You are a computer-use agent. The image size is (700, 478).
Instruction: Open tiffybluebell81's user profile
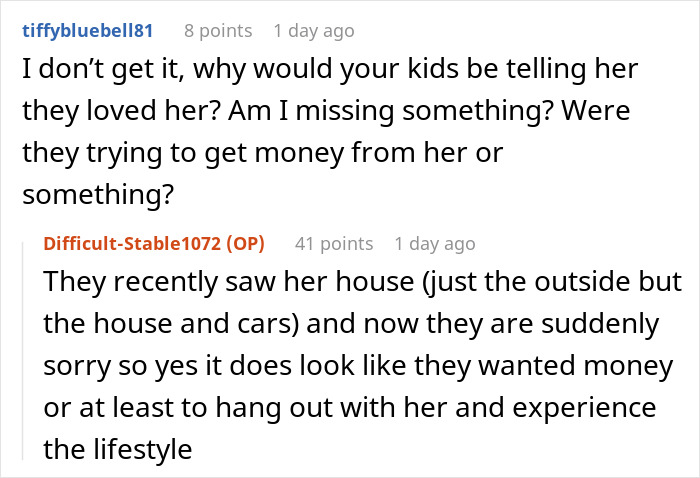[86, 31]
